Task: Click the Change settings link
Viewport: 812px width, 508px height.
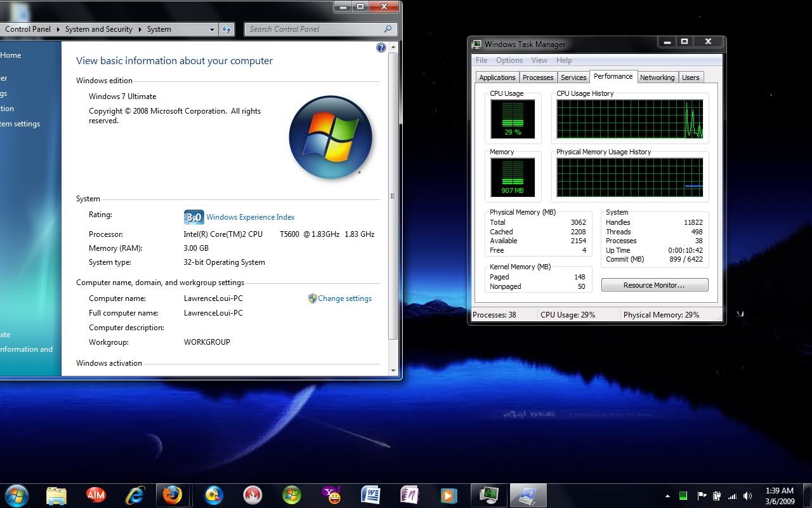Action: coord(344,298)
